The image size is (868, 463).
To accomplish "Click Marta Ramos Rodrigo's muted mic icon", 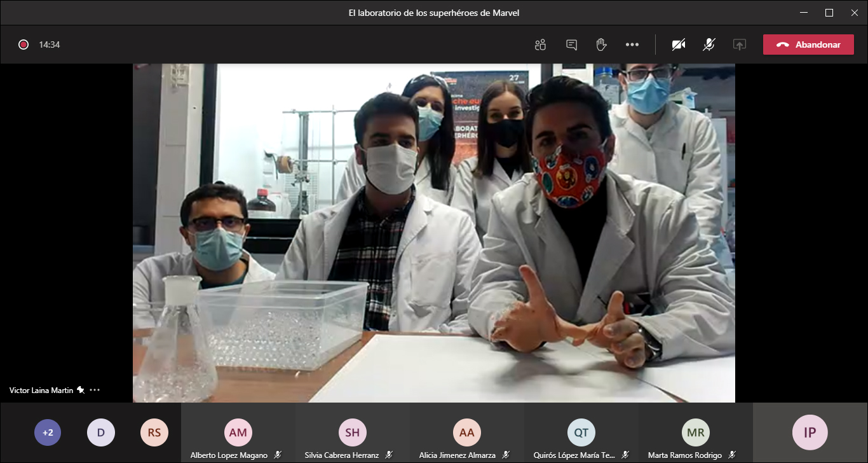I will 732,455.
